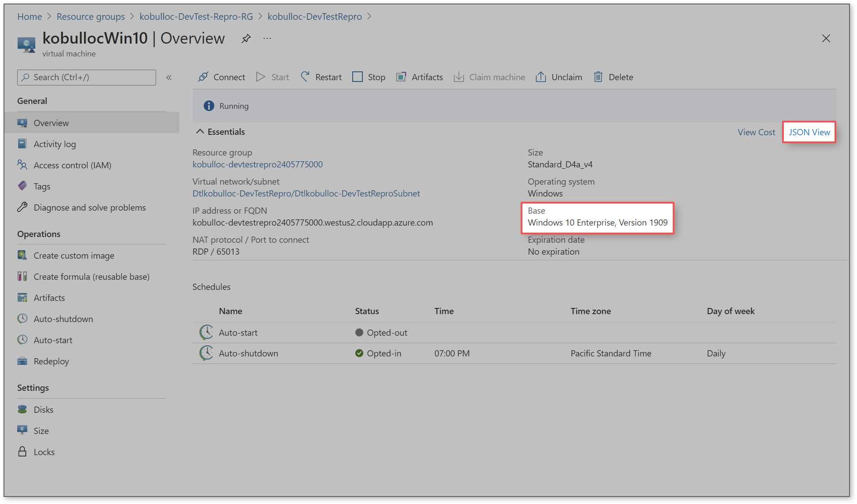Click the Diagnose wrench icon
857x504 pixels.
[x=22, y=207]
